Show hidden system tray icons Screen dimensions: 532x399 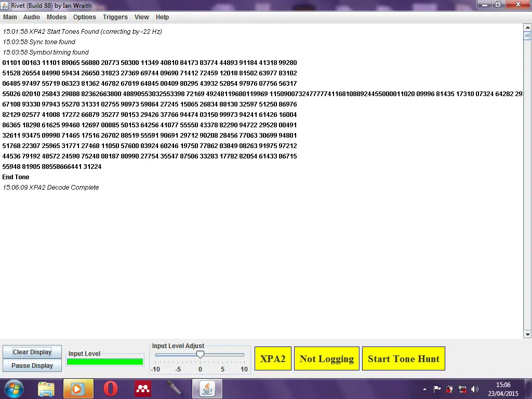point(425,389)
